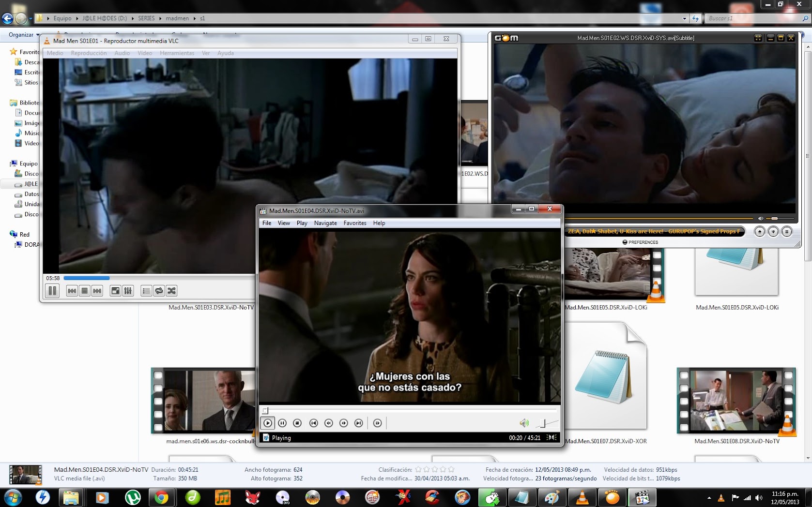The image size is (812, 507).
Task: Click GOM Player open/eject button
Action: point(760,232)
